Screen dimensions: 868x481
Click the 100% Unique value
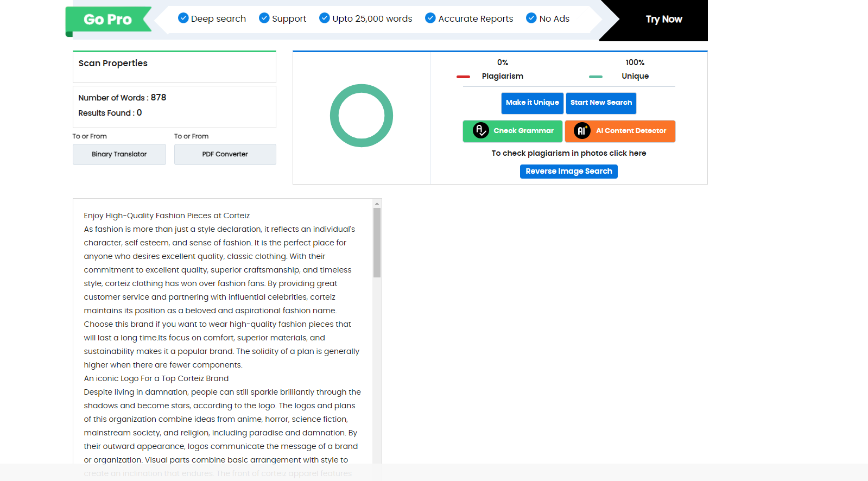pos(635,62)
